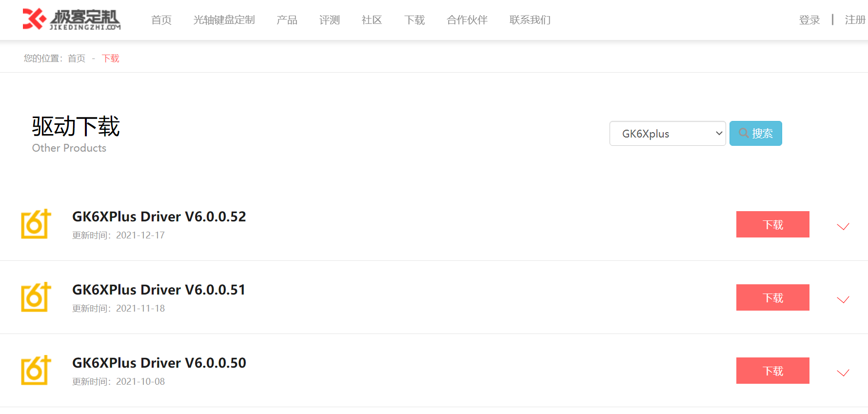The height and width of the screenshot is (414, 868).
Task: Expand details for Driver V6.0.0.50
Action: 843,373
